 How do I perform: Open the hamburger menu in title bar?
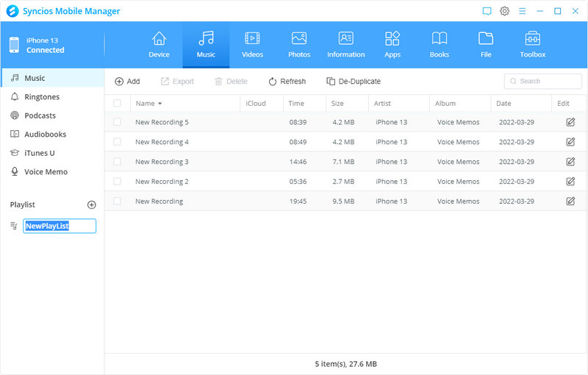coord(522,11)
